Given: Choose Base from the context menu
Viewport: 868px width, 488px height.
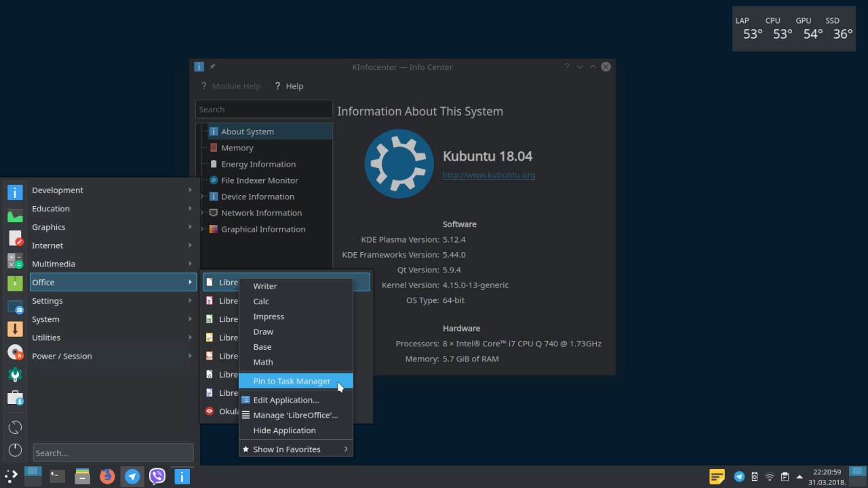Looking at the screenshot, I should [x=296, y=346].
